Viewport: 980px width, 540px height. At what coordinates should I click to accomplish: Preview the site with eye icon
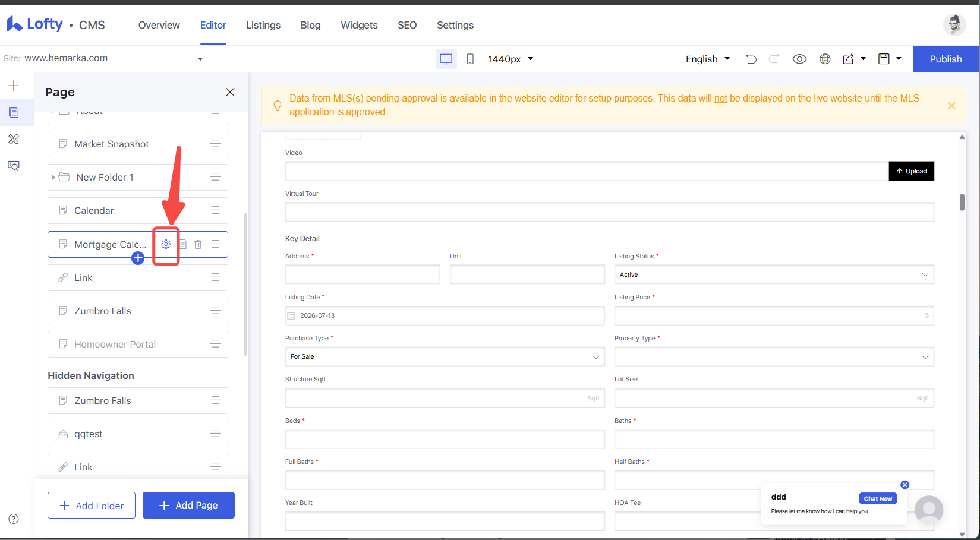799,59
